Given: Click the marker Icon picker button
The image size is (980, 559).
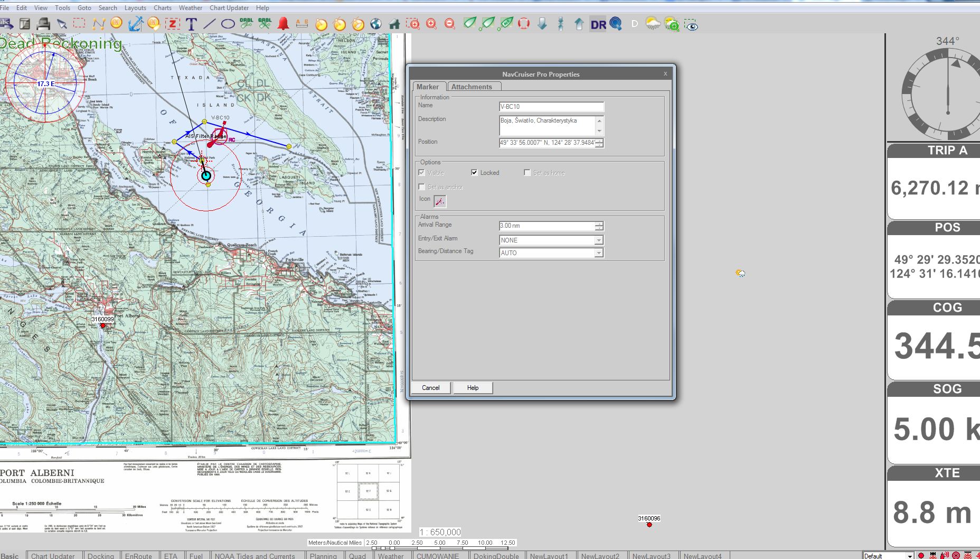Looking at the screenshot, I should [439, 201].
